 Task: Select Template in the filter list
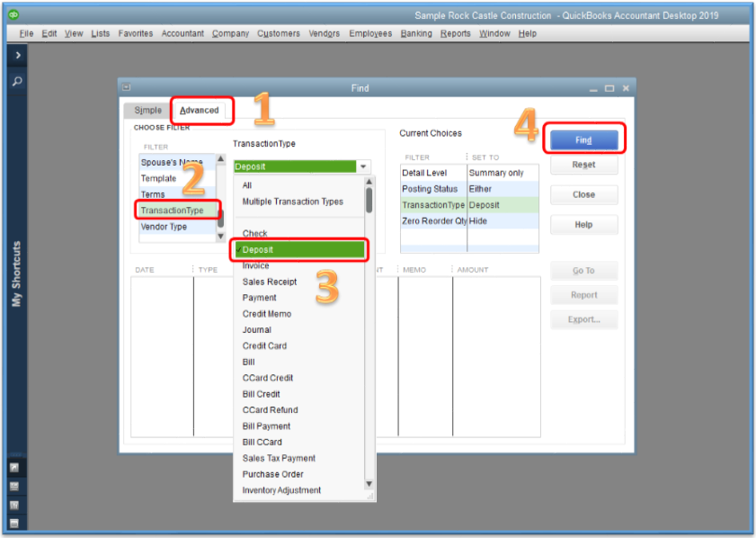pyautogui.click(x=177, y=178)
